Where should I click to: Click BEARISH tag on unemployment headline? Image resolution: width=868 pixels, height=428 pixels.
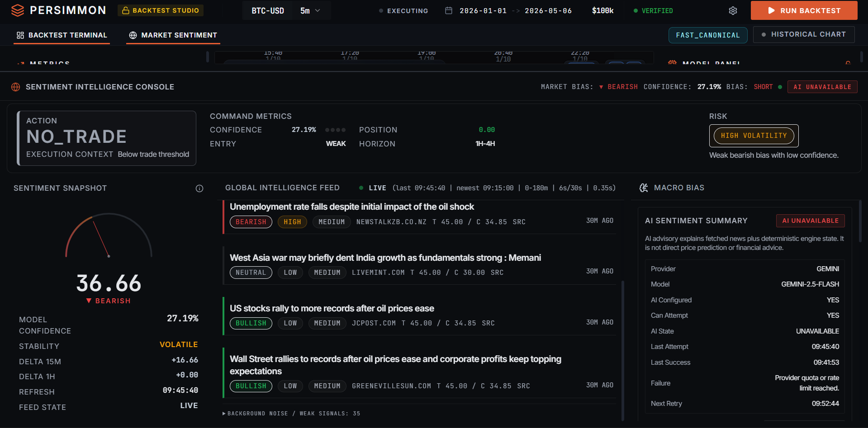coord(251,222)
